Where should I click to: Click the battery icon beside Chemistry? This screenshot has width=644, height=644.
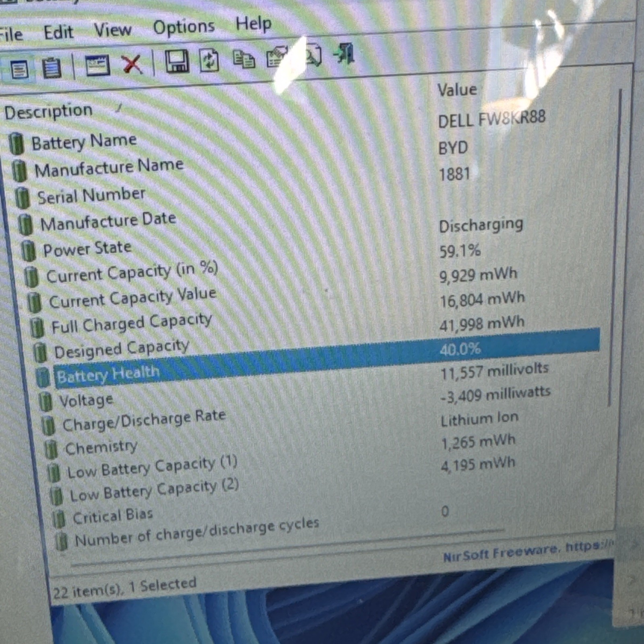pos(51,449)
